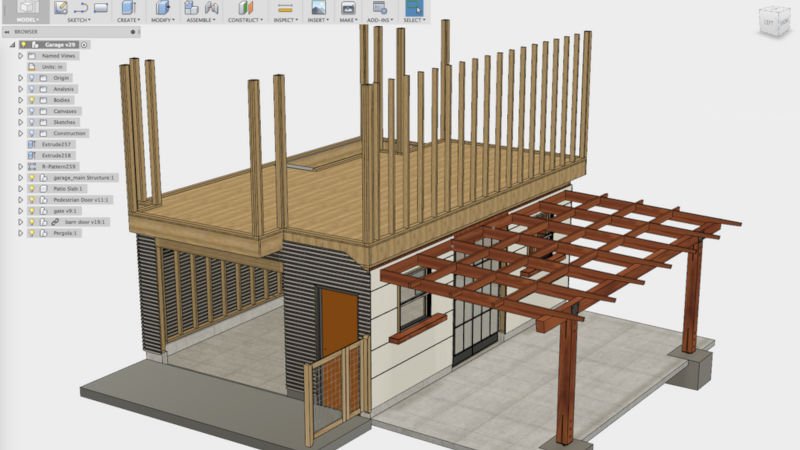The height and width of the screenshot is (450, 800).
Task: Toggle the Bodies folder visibility lightbulb
Action: pos(31,100)
